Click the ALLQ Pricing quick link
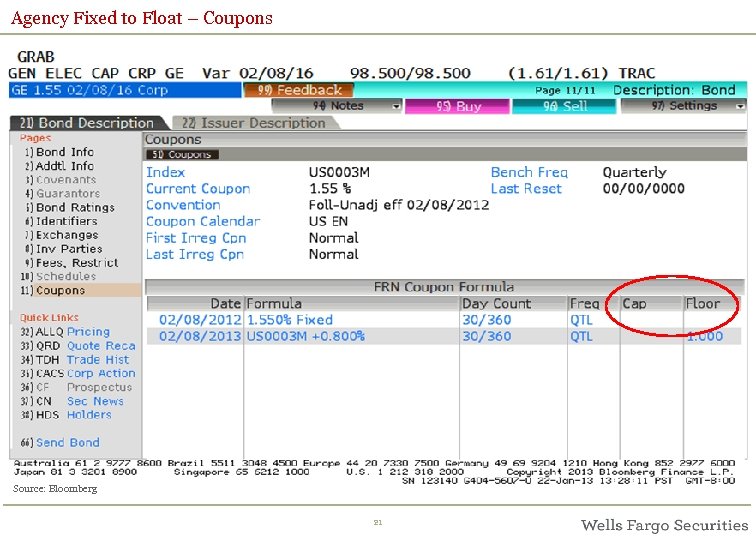756x540 pixels. pyautogui.click(x=65, y=332)
